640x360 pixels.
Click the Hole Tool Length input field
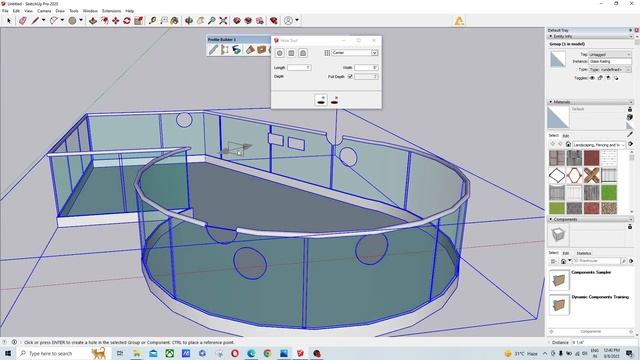pyautogui.click(x=299, y=67)
